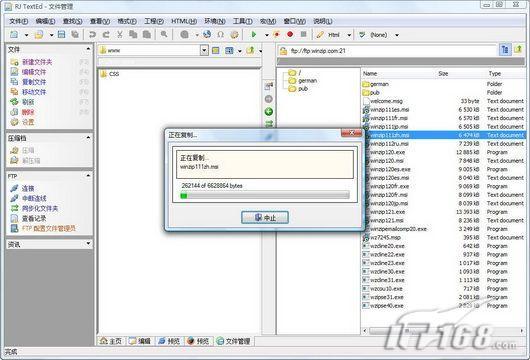Screen dimensions: 530x360
Task: Open the 编辑(E) menu
Action: 45,21
